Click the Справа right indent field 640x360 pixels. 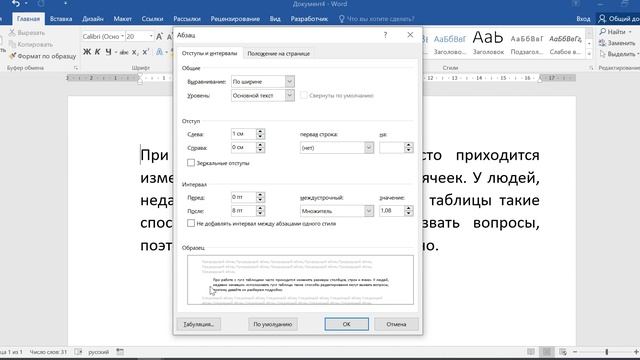coord(243,147)
